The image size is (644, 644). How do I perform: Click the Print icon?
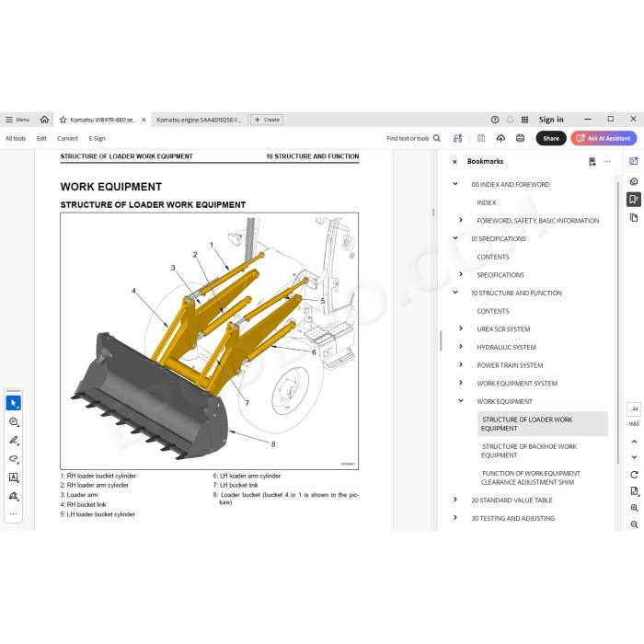520,138
